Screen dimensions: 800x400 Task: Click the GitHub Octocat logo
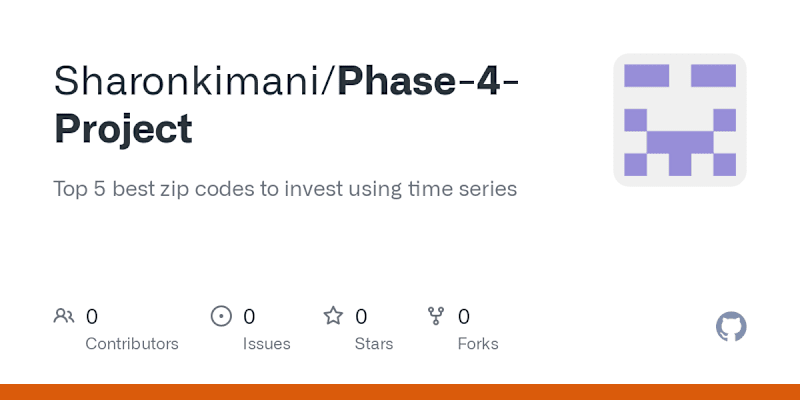point(731,327)
